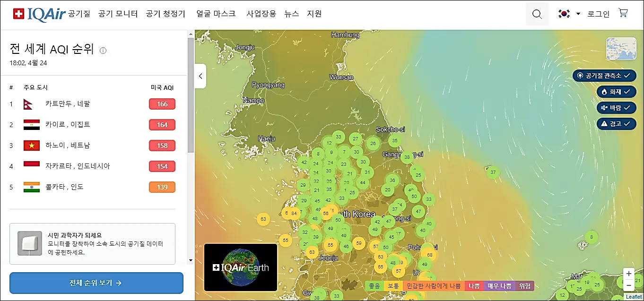The image size is (644, 301).
Task: Open the search icon in top navigation
Action: tap(537, 14)
